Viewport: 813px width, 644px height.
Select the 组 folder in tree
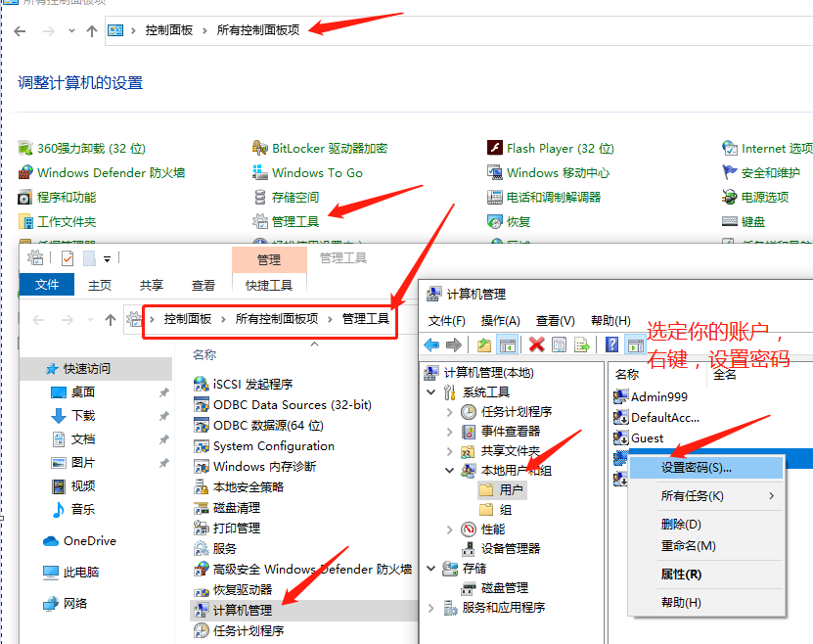pyautogui.click(x=496, y=510)
